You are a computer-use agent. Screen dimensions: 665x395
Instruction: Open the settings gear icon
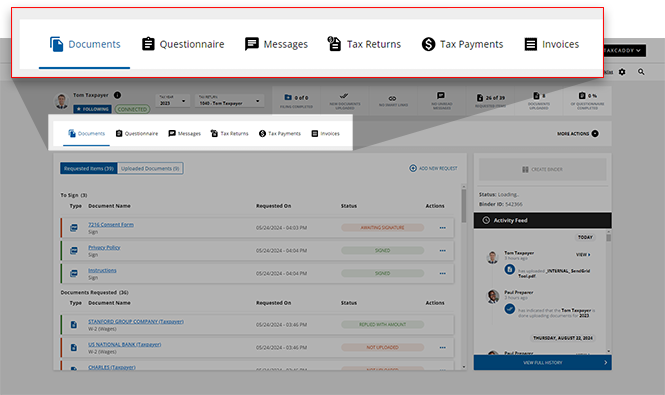(x=622, y=72)
